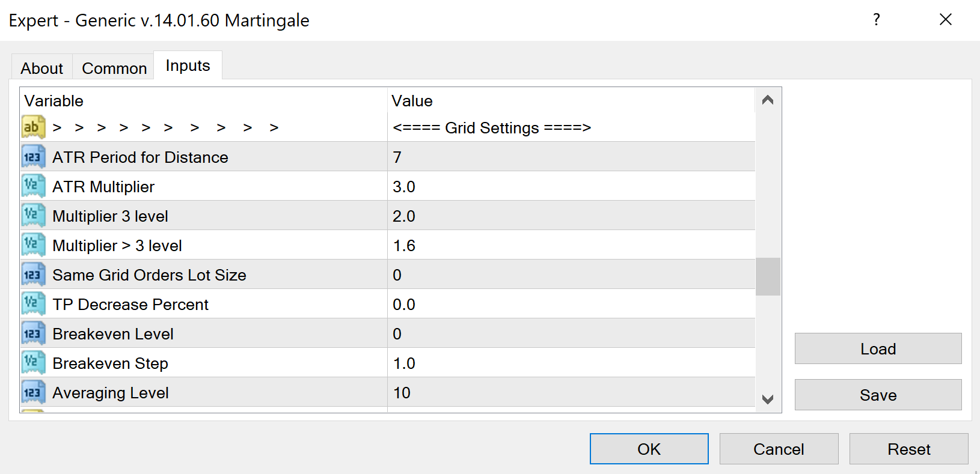Edit the ATR Multiplier value 3.0

pos(571,186)
